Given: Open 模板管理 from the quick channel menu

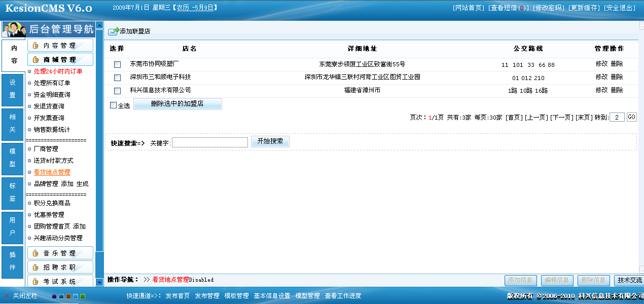Looking at the screenshot, I should coord(236,295).
